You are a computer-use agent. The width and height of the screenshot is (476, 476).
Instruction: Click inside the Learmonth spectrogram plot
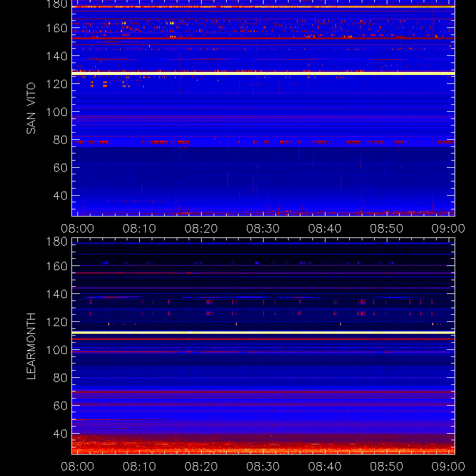click(x=263, y=346)
